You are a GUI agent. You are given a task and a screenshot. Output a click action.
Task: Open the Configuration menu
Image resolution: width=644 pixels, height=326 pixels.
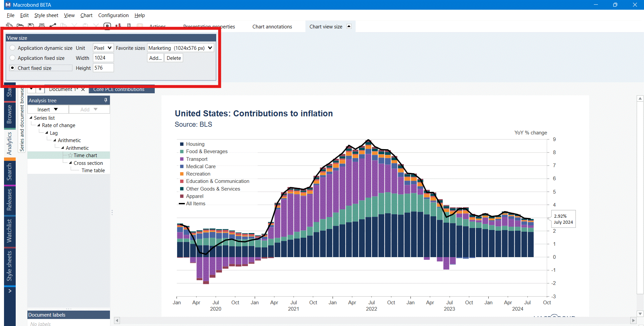click(113, 15)
